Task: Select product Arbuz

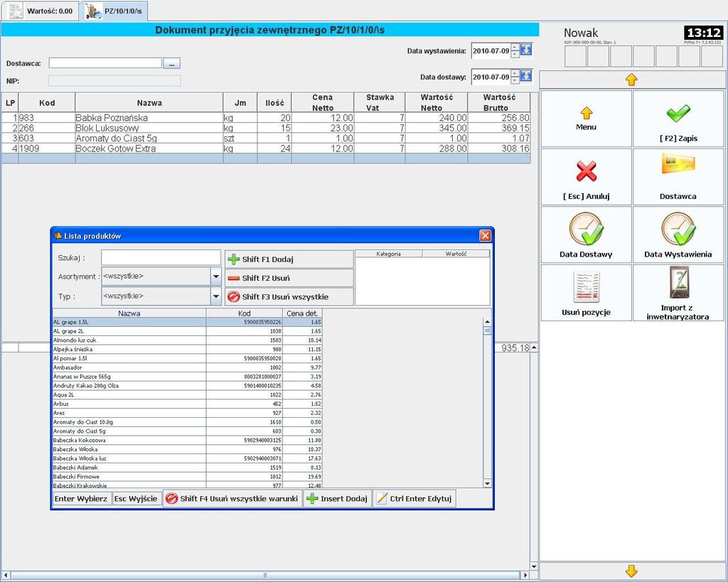Action: 187,404
